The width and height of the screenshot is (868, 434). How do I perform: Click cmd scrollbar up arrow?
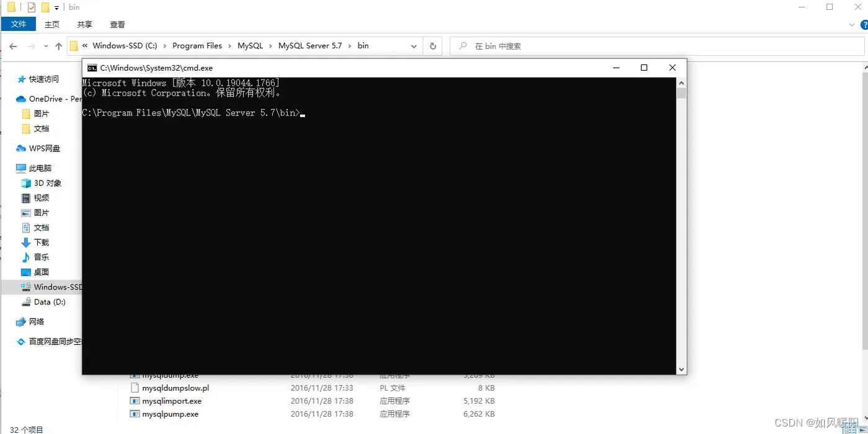[681, 82]
